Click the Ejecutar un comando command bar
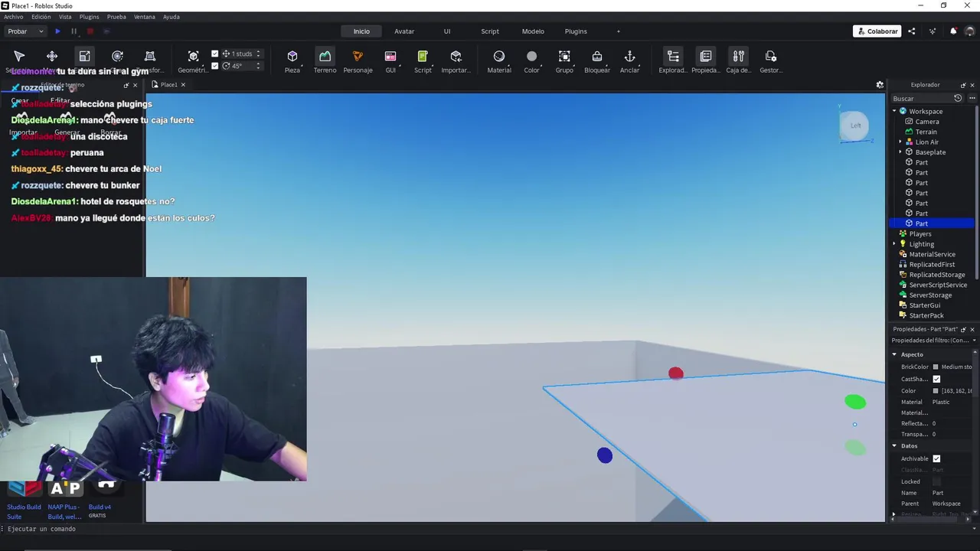This screenshot has height=551, width=980. click(490, 529)
